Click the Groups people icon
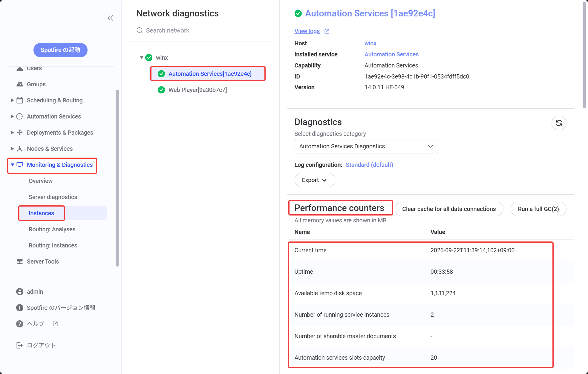The image size is (588, 374). [20, 84]
